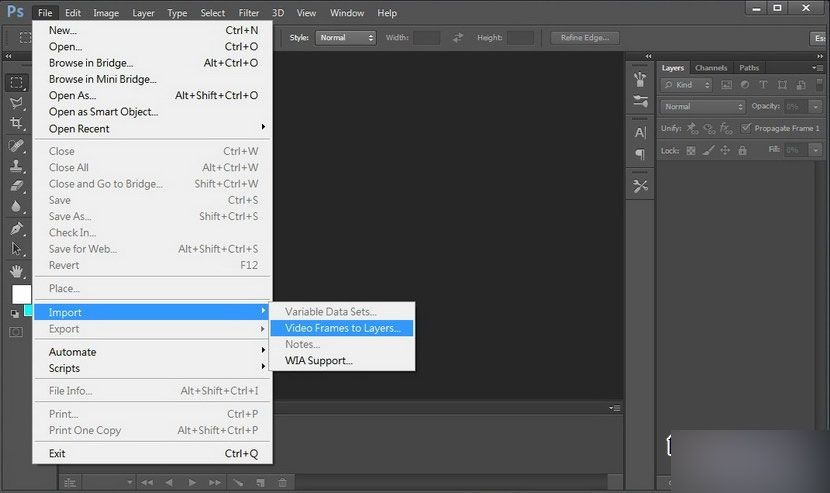Viewport: 830px width, 493px height.
Task: Open the layer blend mode Normal dropdown
Action: coord(702,106)
